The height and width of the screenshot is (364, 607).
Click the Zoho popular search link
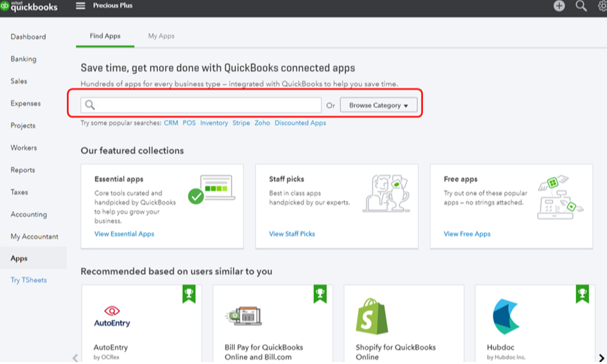tap(262, 122)
